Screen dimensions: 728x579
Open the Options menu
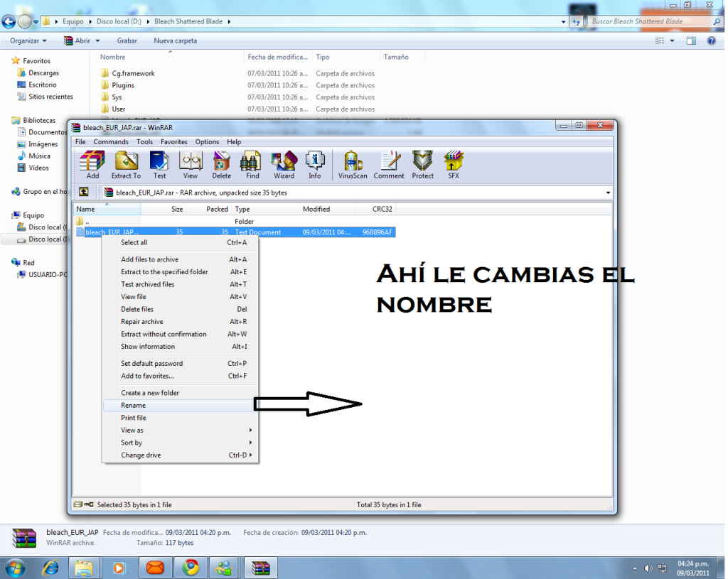coord(207,142)
